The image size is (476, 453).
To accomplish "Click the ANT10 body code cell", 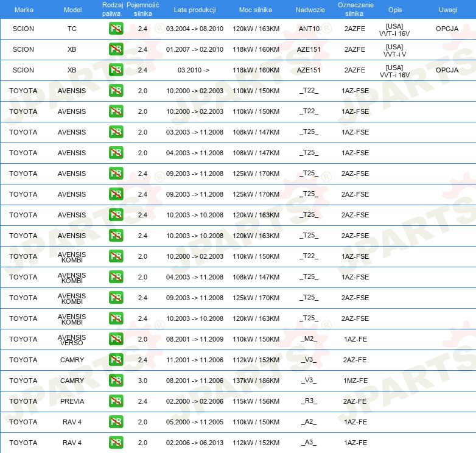I will point(309,29).
